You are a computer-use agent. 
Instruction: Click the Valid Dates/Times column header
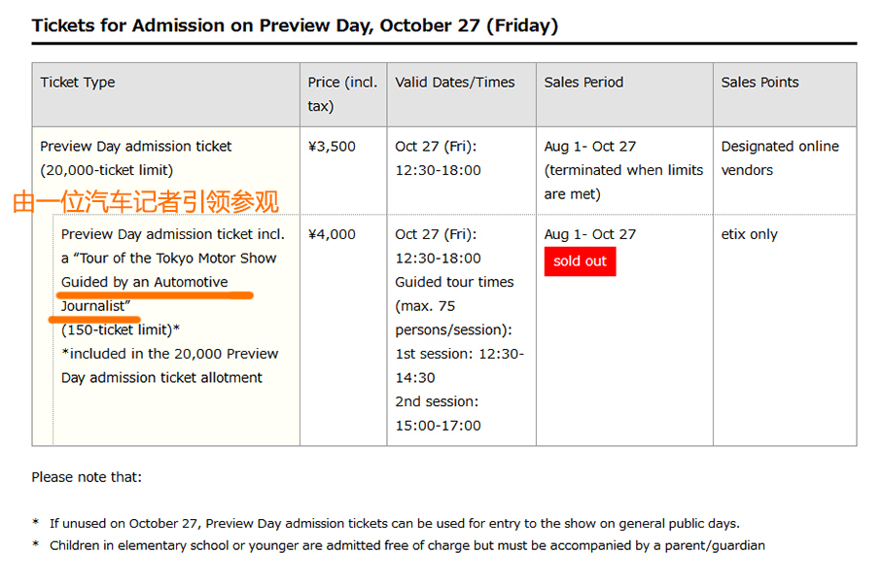tap(454, 83)
